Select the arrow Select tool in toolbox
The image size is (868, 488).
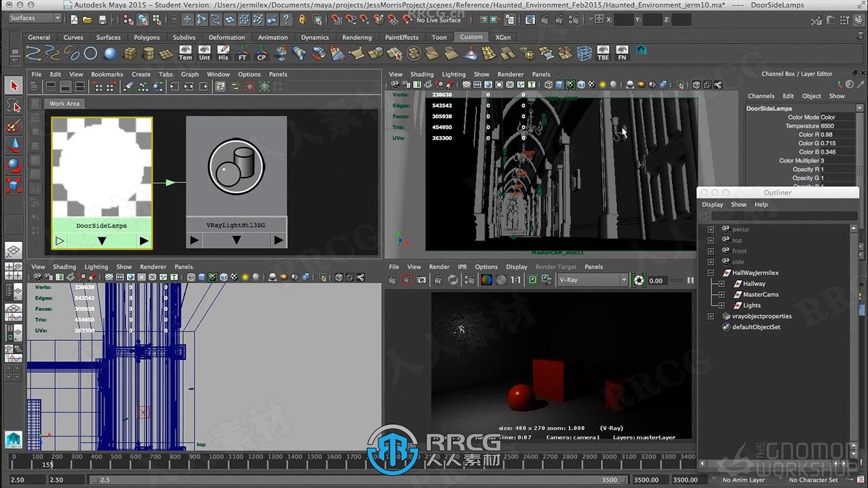click(14, 86)
